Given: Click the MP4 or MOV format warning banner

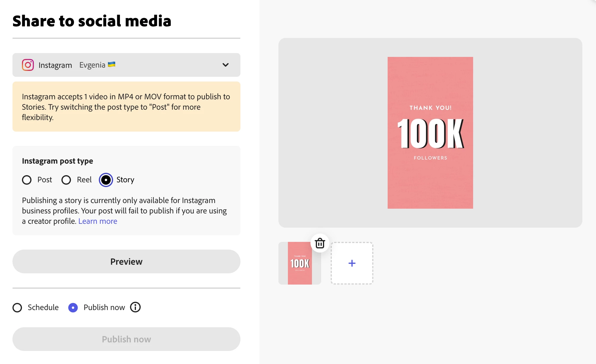Looking at the screenshot, I should coord(126,107).
